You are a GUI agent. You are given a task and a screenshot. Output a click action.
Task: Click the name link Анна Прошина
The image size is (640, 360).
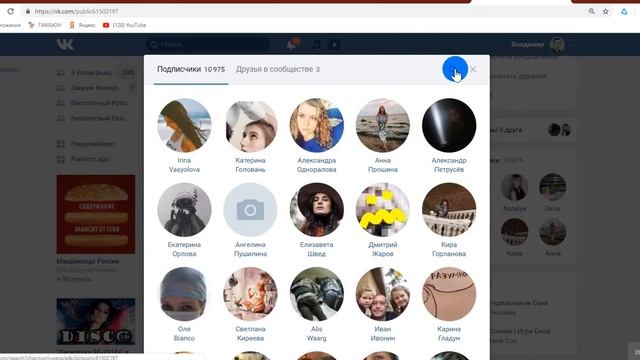click(x=382, y=165)
